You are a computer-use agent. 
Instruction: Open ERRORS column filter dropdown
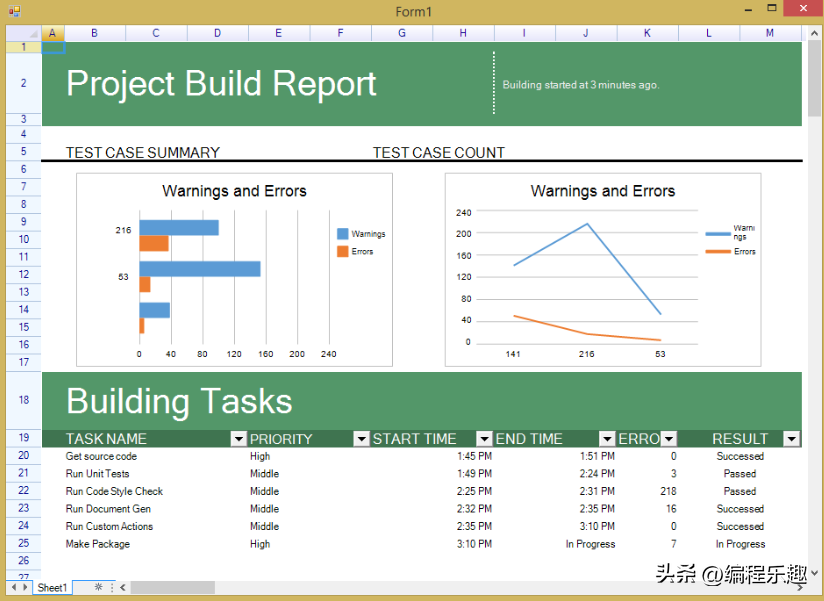coord(668,439)
